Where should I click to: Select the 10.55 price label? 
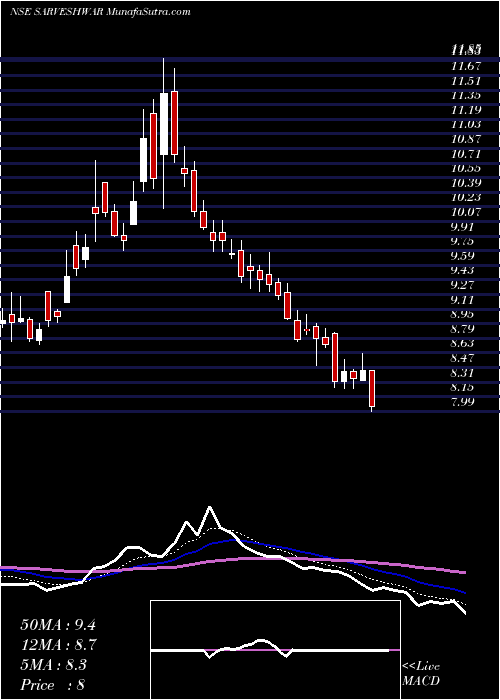466,168
